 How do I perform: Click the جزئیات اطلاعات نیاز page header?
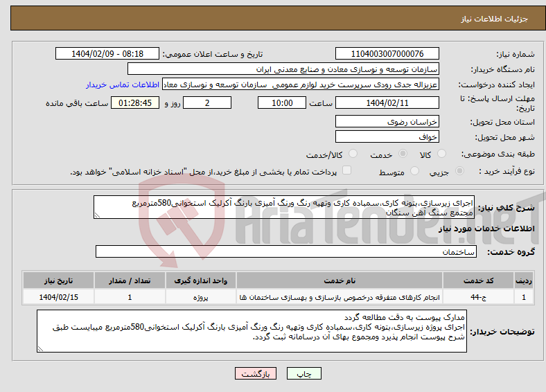click(x=494, y=19)
